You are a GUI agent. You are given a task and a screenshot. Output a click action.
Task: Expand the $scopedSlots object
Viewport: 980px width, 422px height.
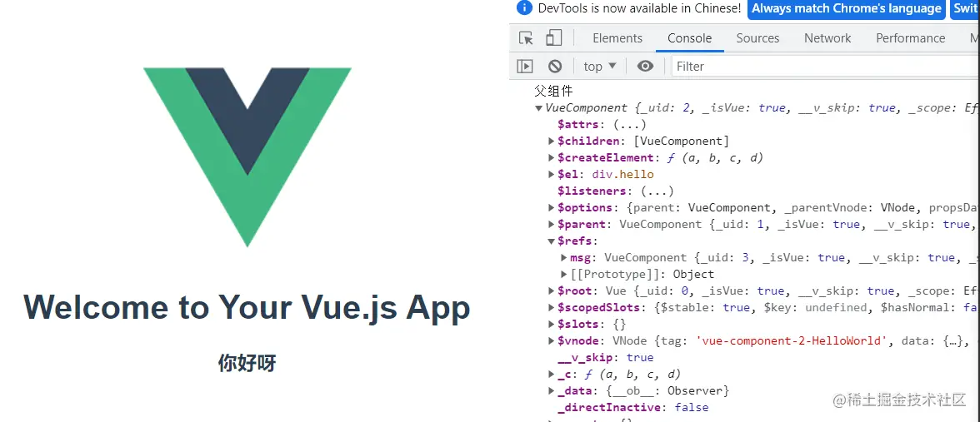coord(552,308)
